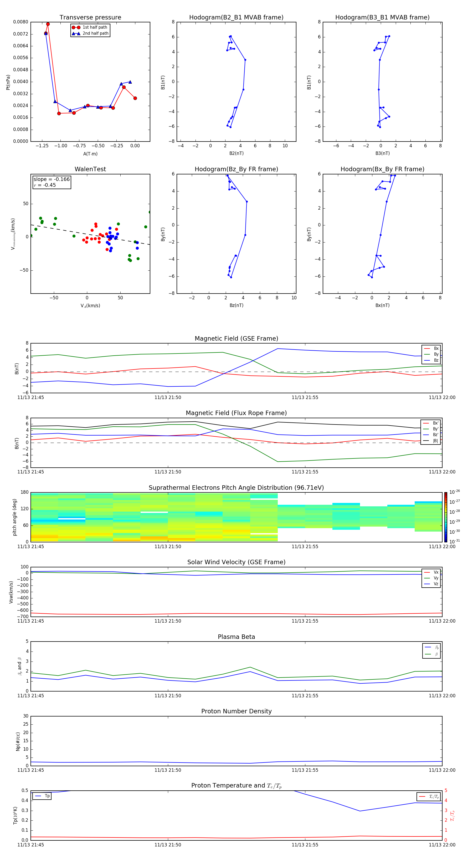Click the red Te/Tp right-axis label

(x=452, y=815)
